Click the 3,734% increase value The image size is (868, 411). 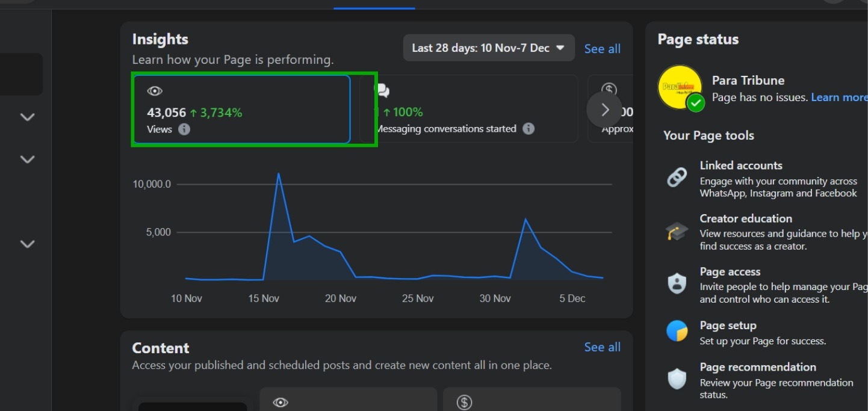point(215,113)
